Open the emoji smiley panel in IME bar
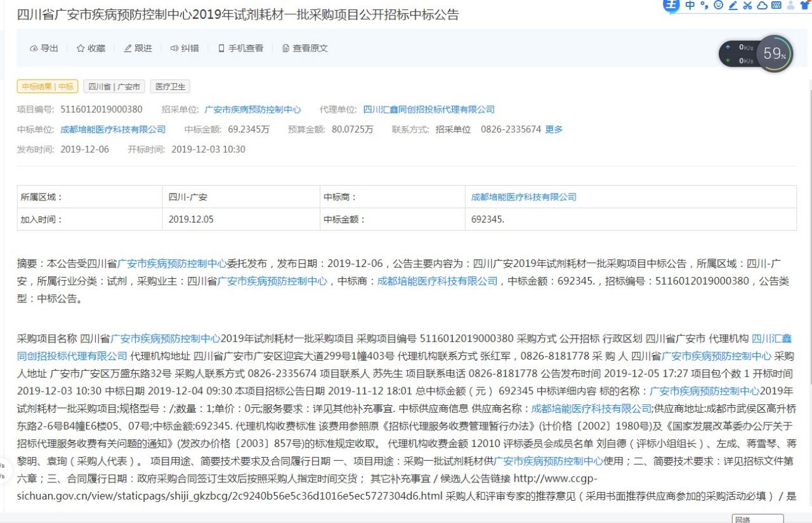This screenshot has width=812, height=523. pos(718,6)
